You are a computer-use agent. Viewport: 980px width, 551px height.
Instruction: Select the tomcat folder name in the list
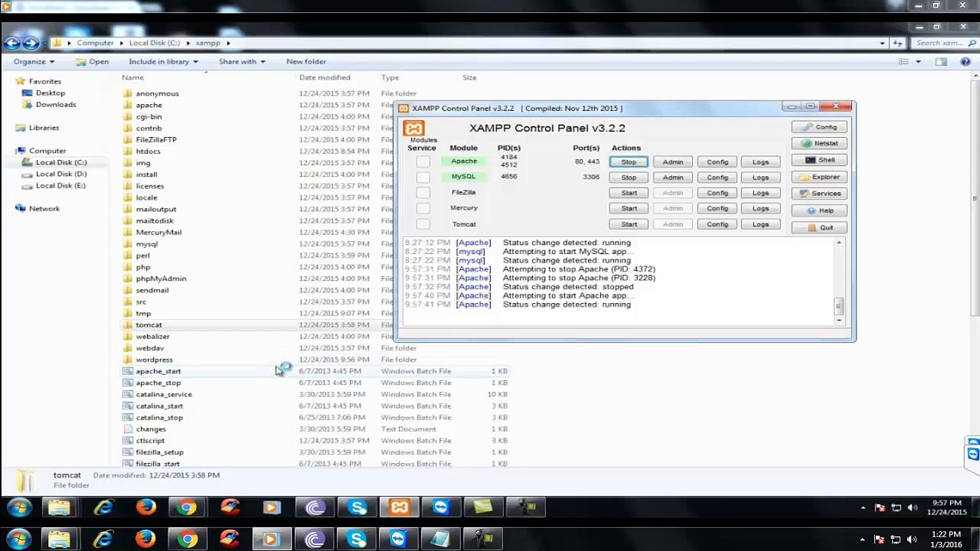pyautogui.click(x=149, y=325)
